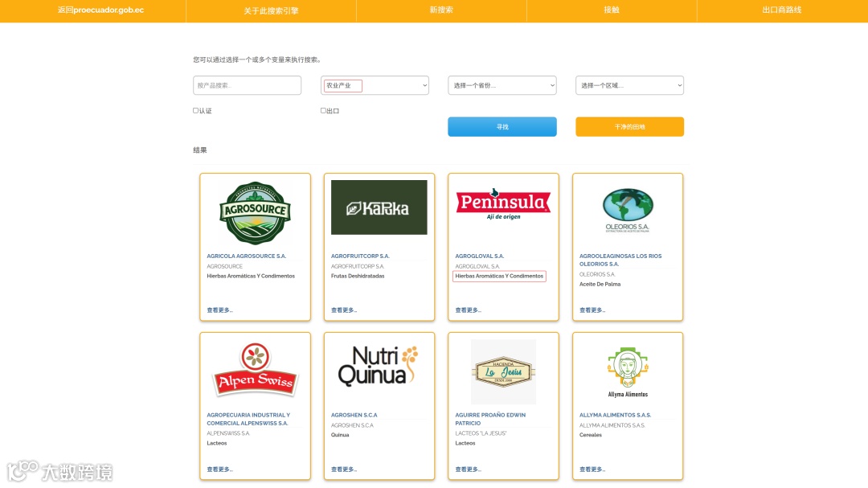868x488 pixels.
Task: Click 查看更多 on the Oleorios card
Action: (x=592, y=310)
